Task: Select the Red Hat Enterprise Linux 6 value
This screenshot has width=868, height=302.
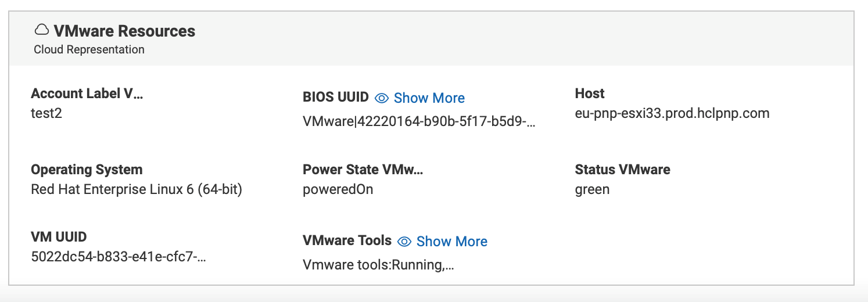Action: tap(136, 189)
